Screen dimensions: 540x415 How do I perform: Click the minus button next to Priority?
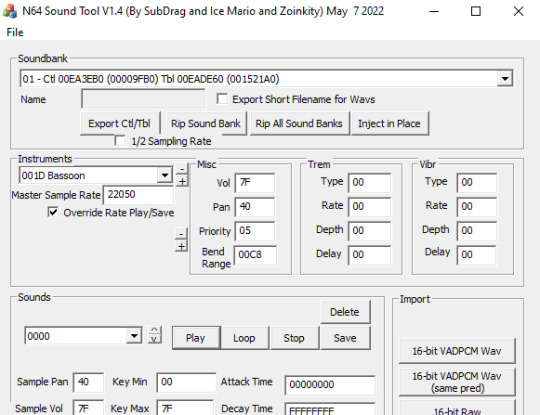click(x=181, y=234)
